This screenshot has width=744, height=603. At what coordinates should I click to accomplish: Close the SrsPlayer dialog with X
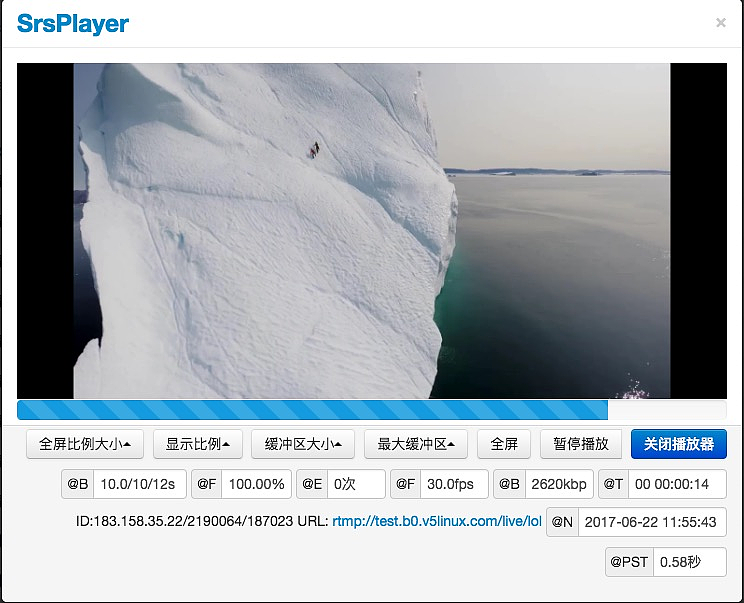click(720, 23)
